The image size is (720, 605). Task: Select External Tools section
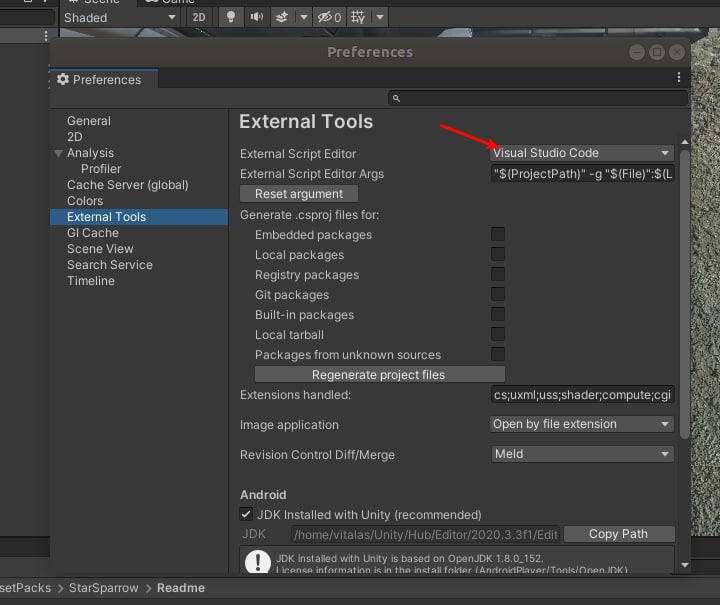[x=139, y=217]
